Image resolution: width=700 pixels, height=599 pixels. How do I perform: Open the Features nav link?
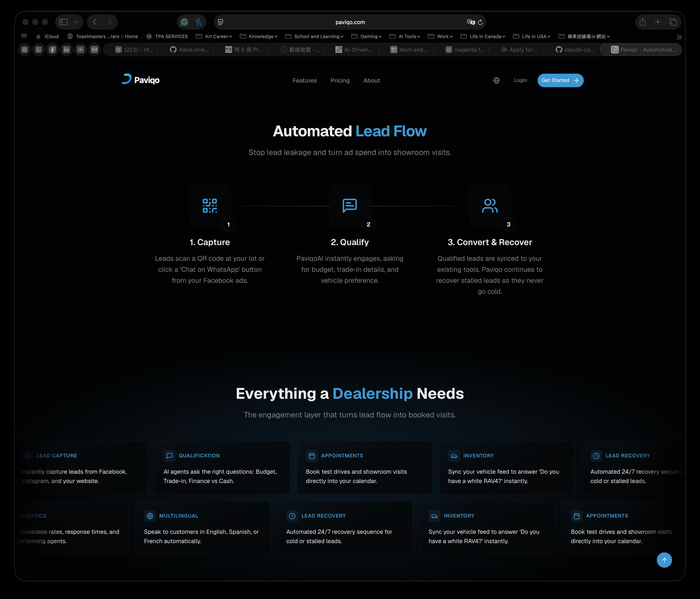pos(305,80)
